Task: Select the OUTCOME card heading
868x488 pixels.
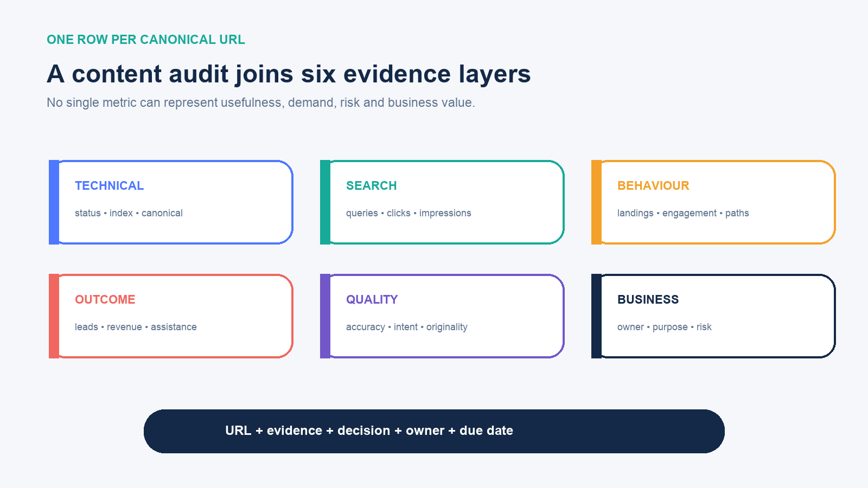Action: pos(105,299)
